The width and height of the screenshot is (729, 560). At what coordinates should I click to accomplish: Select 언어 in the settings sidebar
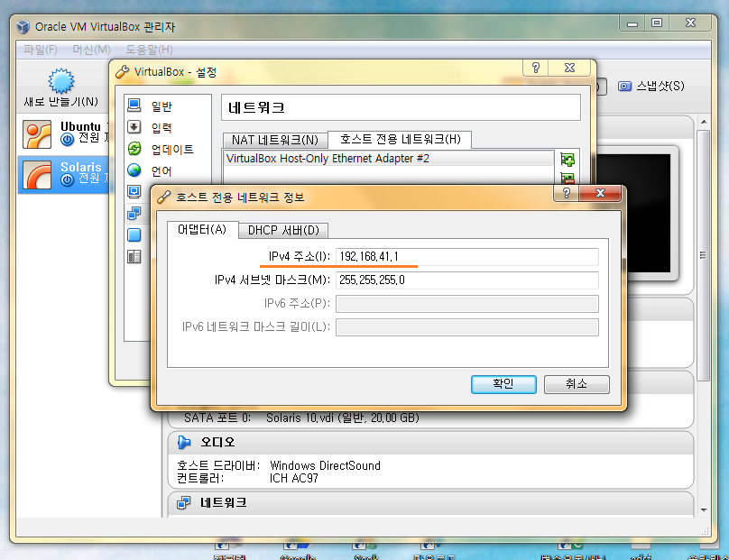(161, 171)
